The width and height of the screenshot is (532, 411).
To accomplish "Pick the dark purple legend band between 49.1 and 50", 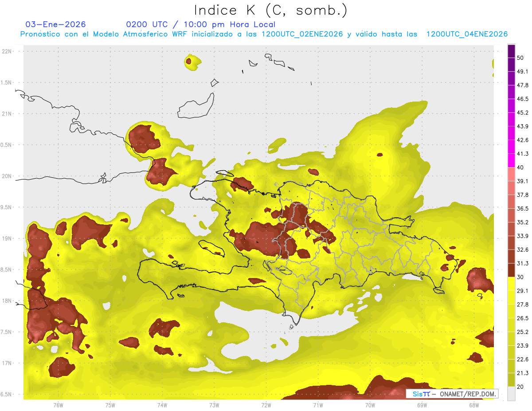I will pos(511,64).
